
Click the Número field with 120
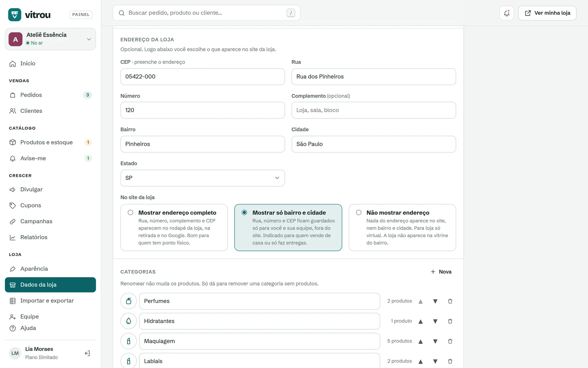click(x=203, y=110)
